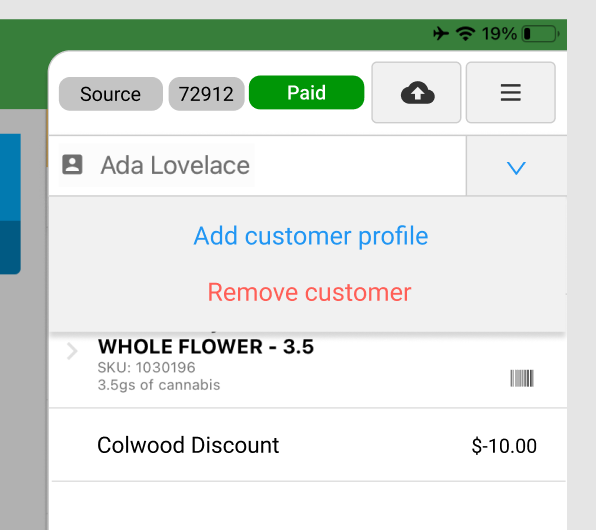Screen dimensions: 596x530
Task: Click the airplane mode icon in status bar
Action: coord(441,33)
